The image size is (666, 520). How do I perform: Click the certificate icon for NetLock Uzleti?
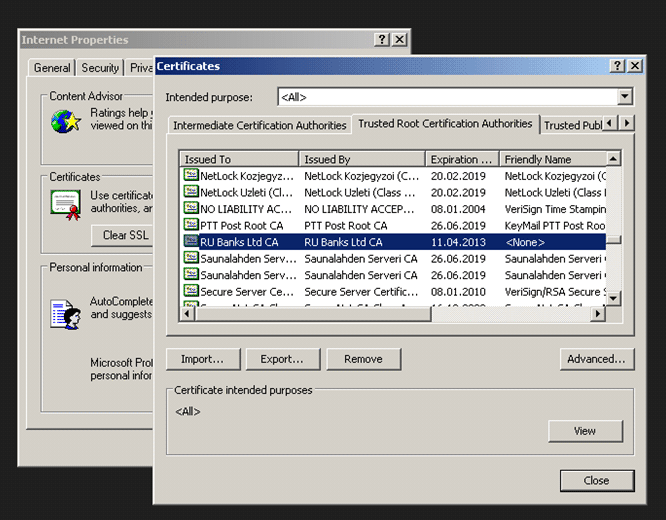tap(191, 192)
